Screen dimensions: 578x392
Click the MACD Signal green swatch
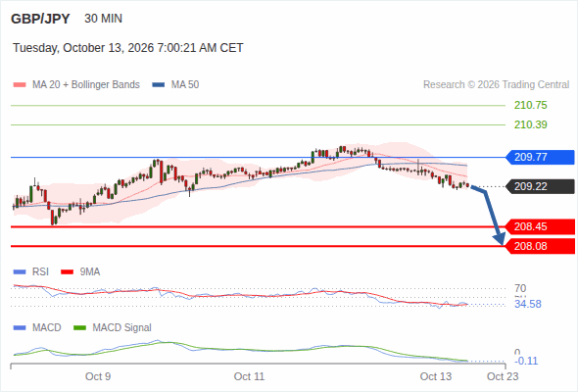click(79, 328)
